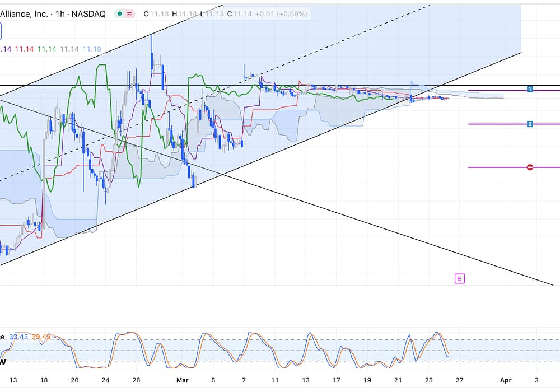The image size is (560, 392).
Task: Click the orange 39.49 stochastic value
Action: 41,337
